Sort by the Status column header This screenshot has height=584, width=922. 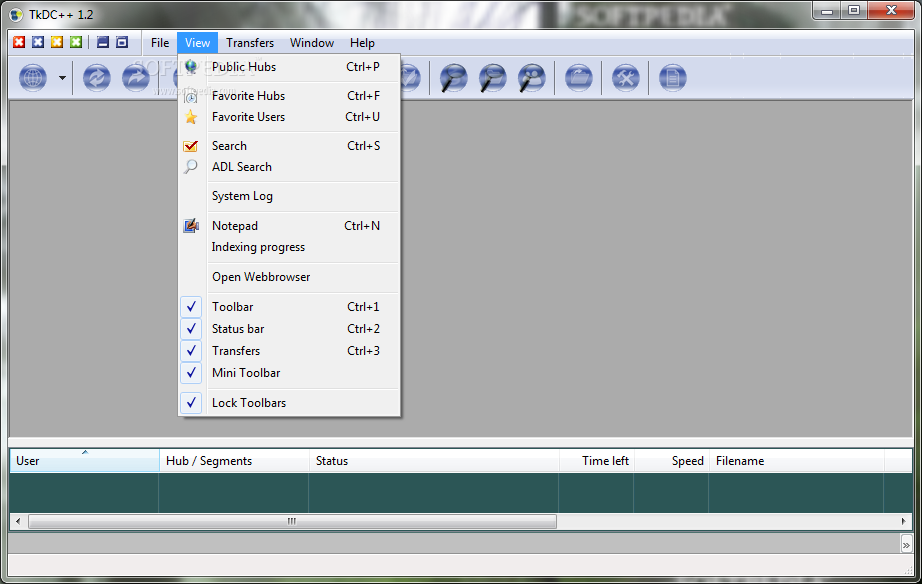click(434, 461)
